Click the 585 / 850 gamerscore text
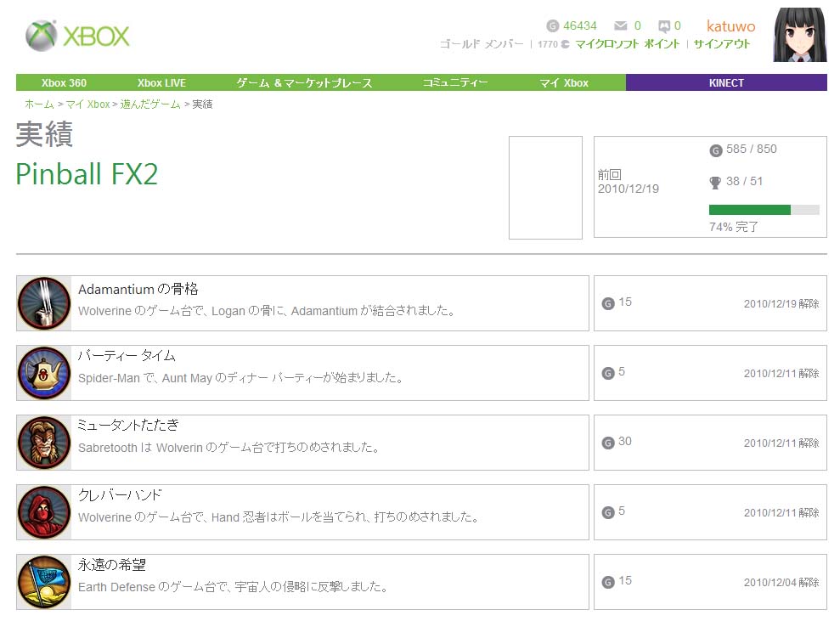Image resolution: width=840 pixels, height=621 pixels. (751, 149)
